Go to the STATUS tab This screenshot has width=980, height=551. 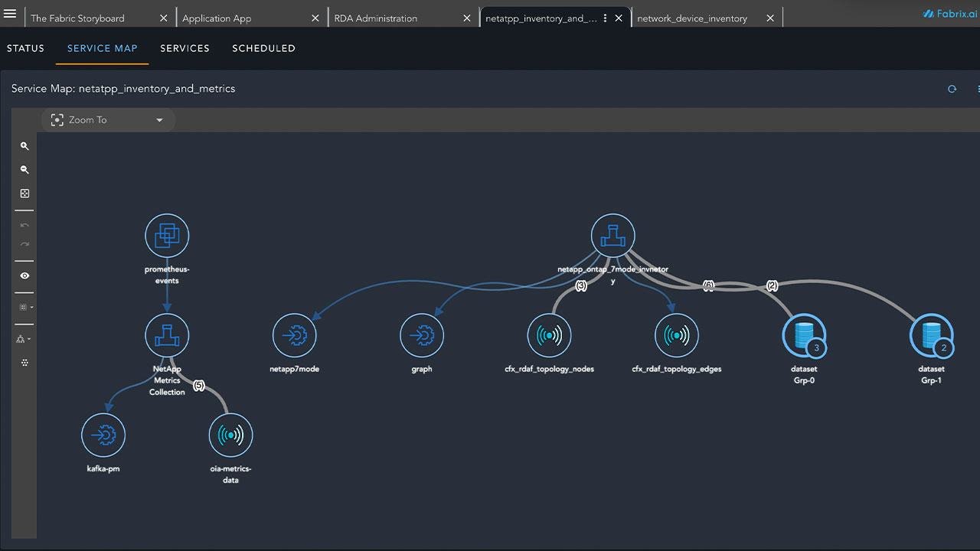click(25, 48)
